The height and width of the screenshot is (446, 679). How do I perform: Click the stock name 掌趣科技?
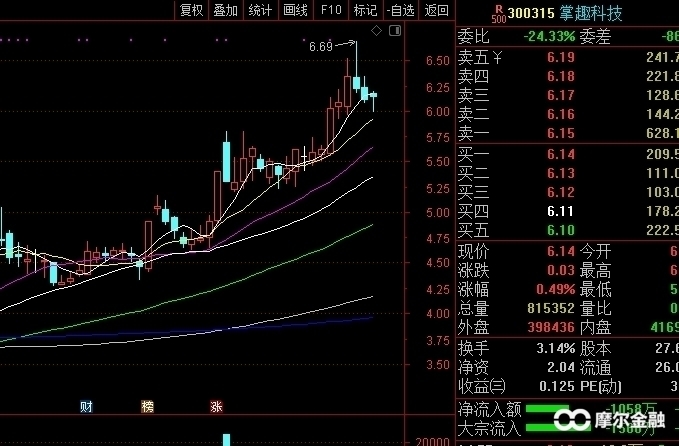(x=591, y=13)
